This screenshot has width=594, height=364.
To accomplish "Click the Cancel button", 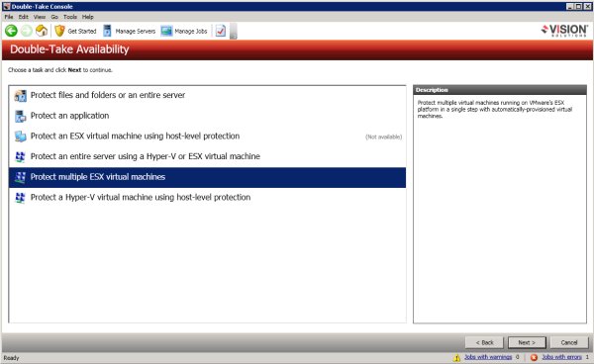I will pyautogui.click(x=569, y=342).
